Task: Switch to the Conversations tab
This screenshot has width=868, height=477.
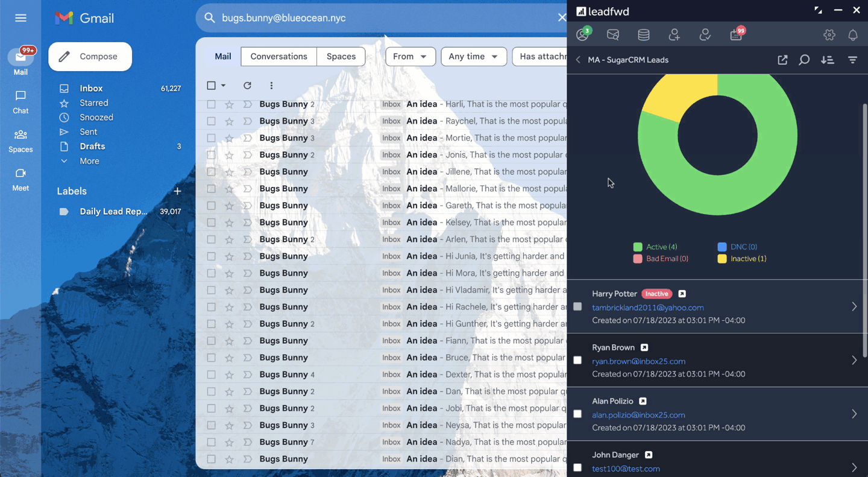Action: click(278, 56)
